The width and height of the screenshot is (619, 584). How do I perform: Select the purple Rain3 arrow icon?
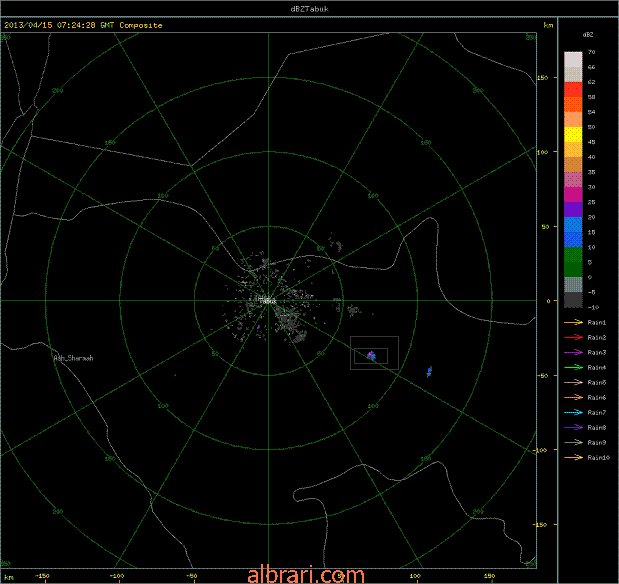[574, 352]
